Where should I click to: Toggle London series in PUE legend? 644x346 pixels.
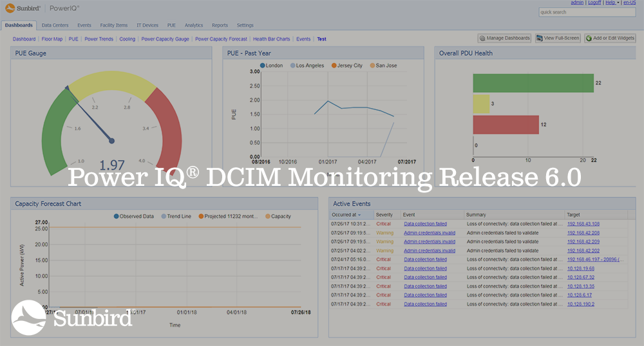271,66
